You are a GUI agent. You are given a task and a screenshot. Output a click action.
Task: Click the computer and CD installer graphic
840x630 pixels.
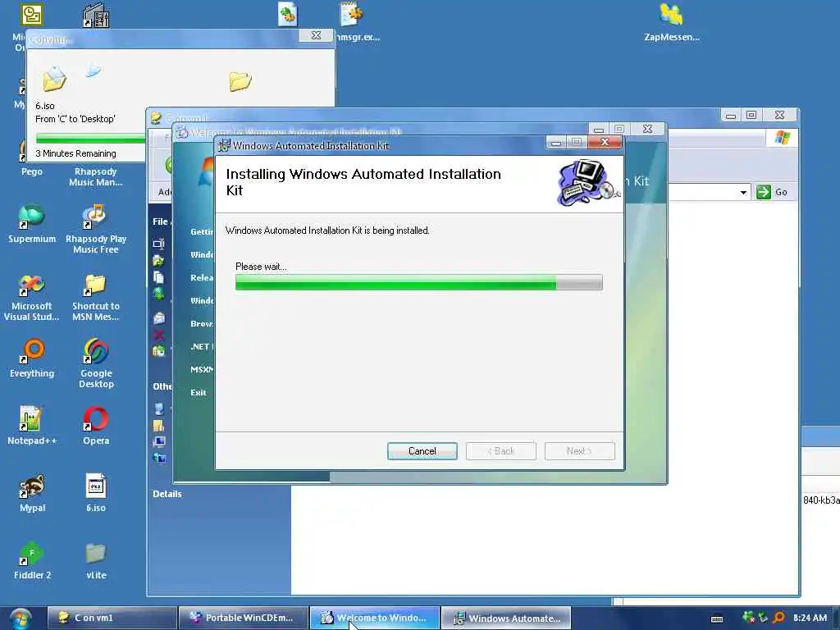[587, 184]
